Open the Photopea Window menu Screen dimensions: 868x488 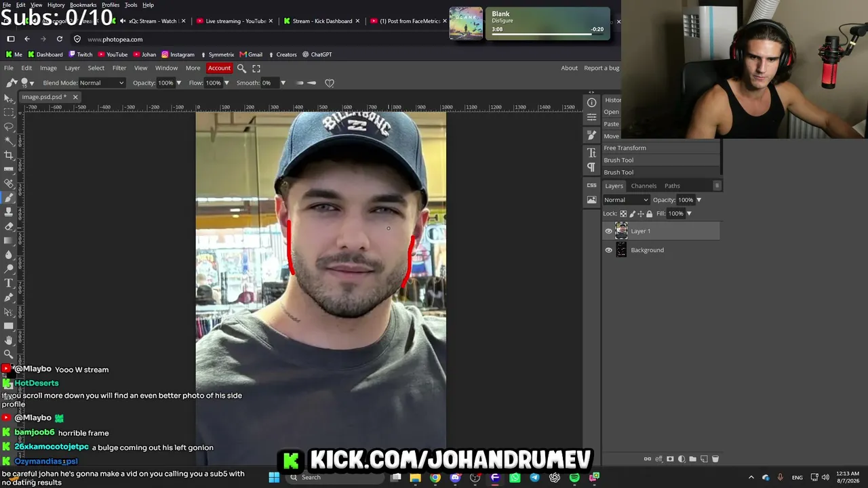coord(166,68)
